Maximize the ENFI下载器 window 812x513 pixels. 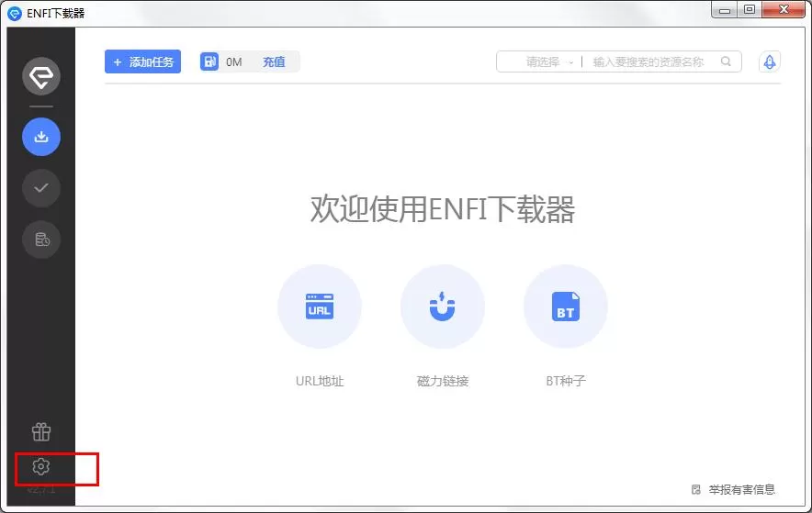click(x=750, y=9)
